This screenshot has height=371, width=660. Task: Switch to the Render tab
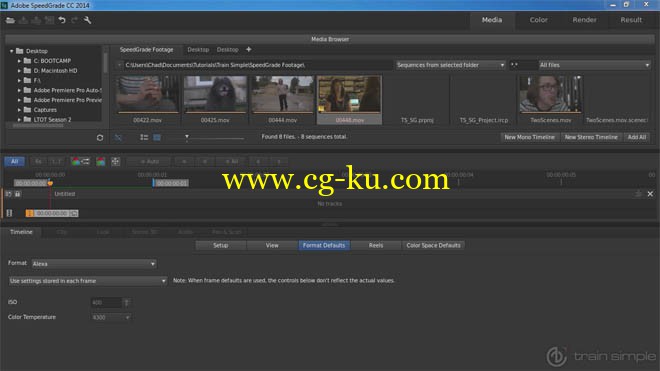[x=584, y=20]
